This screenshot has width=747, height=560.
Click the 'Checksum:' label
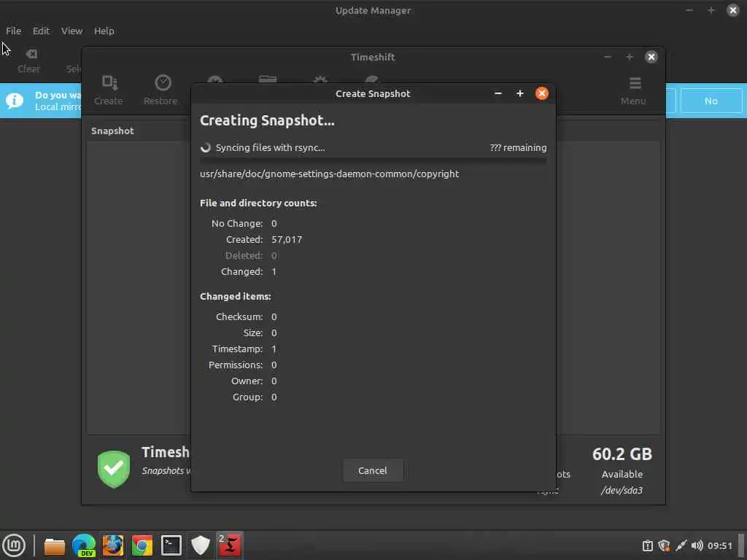tap(239, 316)
